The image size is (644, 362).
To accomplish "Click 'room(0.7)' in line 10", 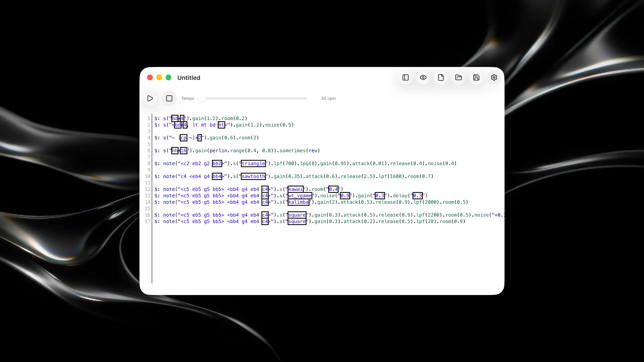I will tap(420, 176).
